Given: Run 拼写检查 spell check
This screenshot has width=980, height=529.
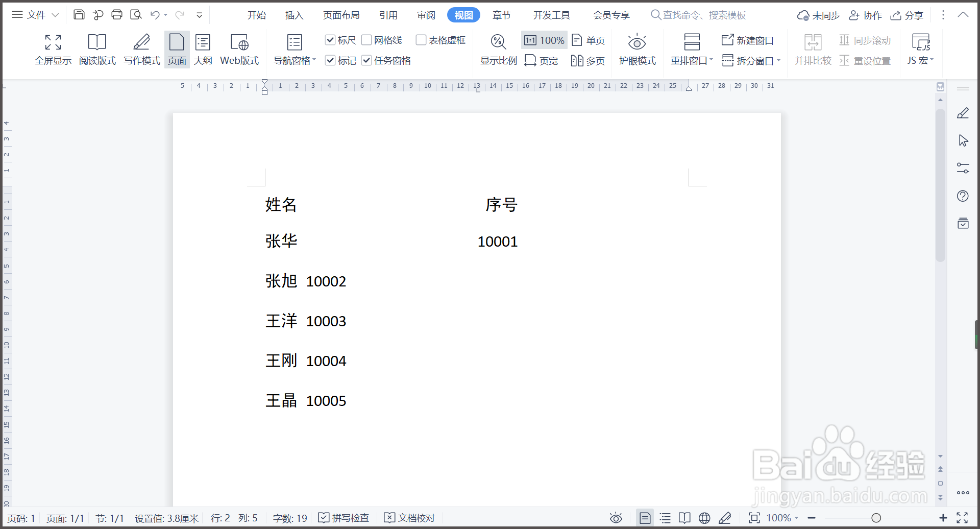Looking at the screenshot, I should (344, 518).
